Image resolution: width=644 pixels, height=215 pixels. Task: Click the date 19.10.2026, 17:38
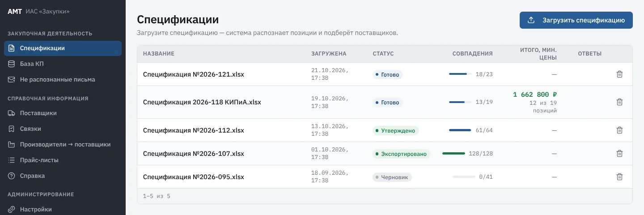click(330, 102)
